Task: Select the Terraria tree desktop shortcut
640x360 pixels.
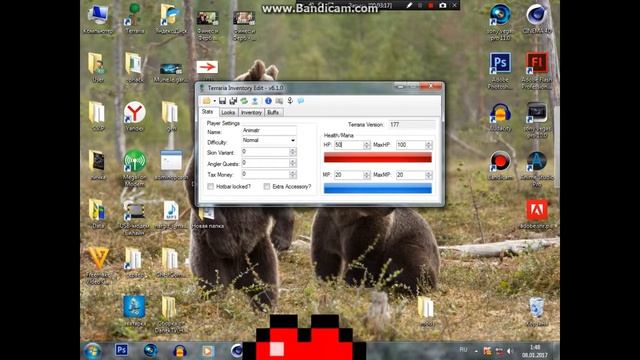Action: (x=134, y=19)
